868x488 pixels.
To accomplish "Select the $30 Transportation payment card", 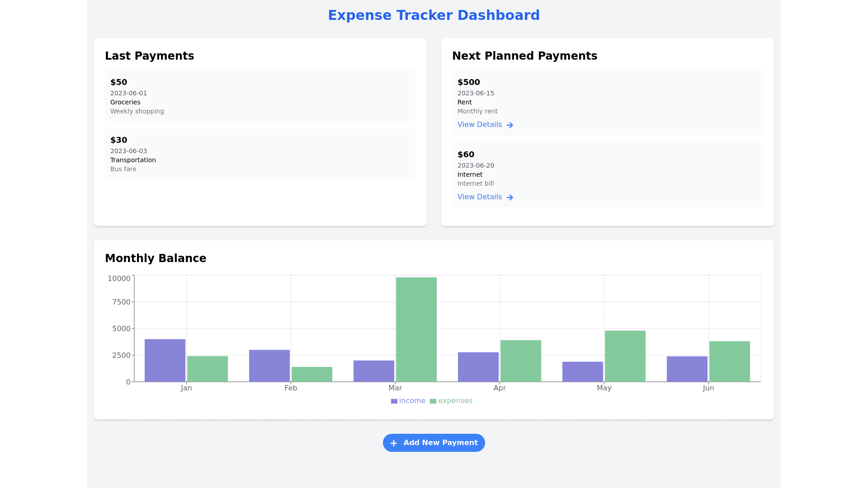I will (260, 154).
